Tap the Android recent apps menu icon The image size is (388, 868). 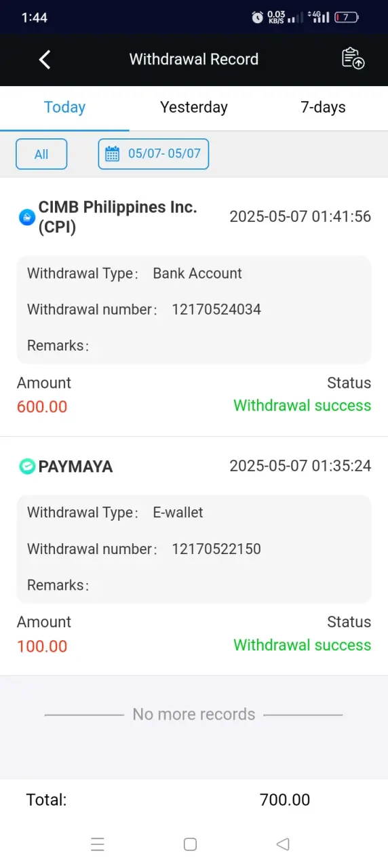tap(98, 844)
